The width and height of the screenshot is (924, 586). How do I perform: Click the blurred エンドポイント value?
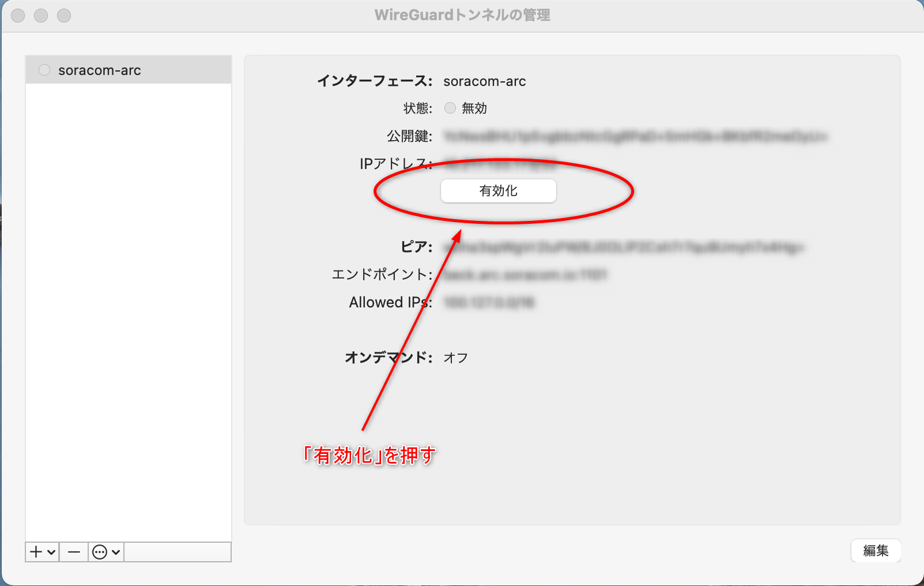coord(525,275)
